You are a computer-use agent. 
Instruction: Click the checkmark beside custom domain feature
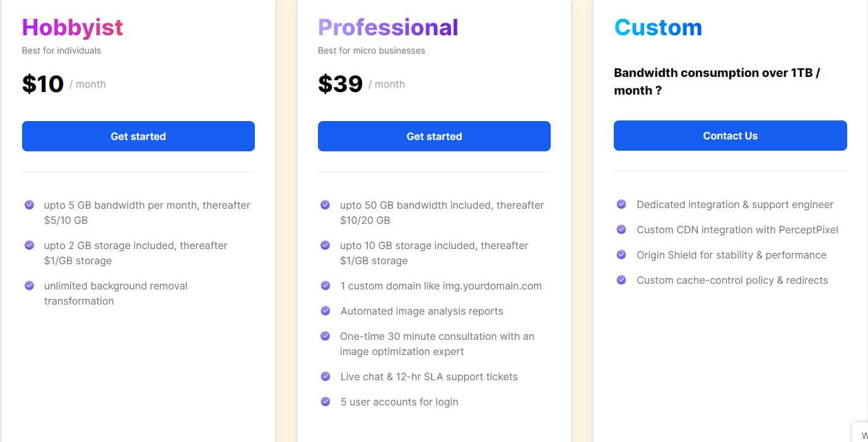click(x=325, y=285)
